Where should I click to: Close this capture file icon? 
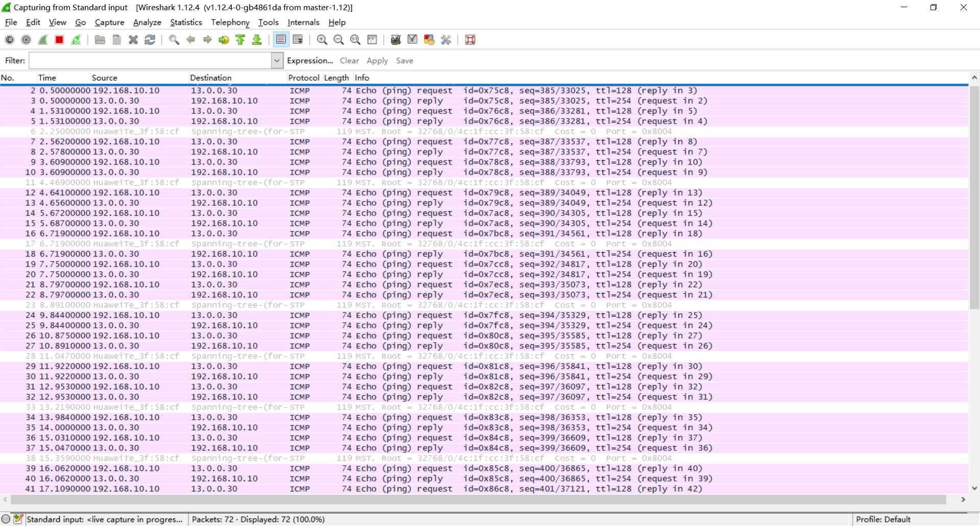click(133, 40)
